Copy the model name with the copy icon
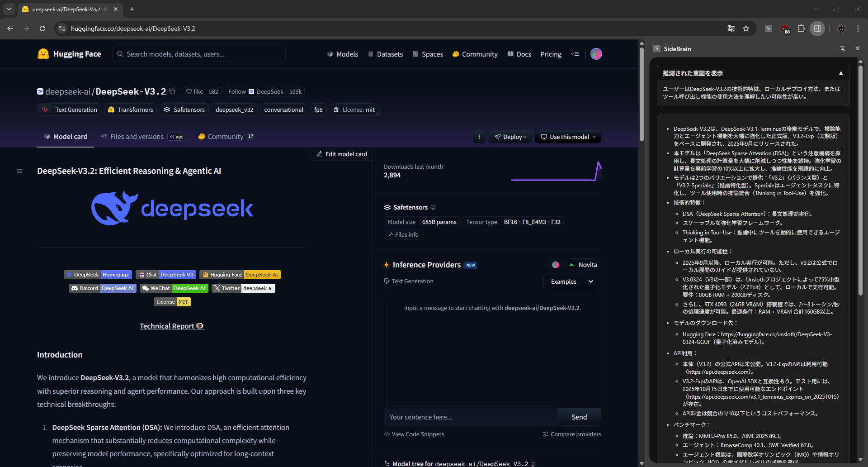 172,91
